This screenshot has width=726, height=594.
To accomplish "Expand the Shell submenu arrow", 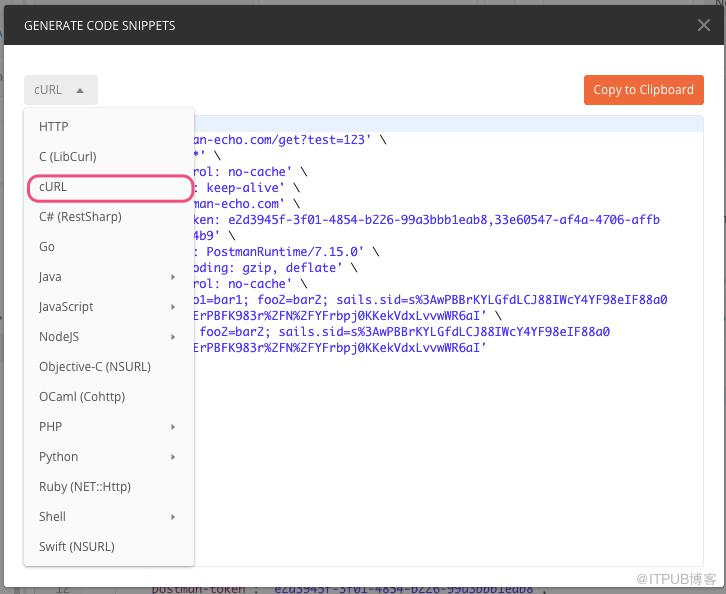I will (173, 517).
